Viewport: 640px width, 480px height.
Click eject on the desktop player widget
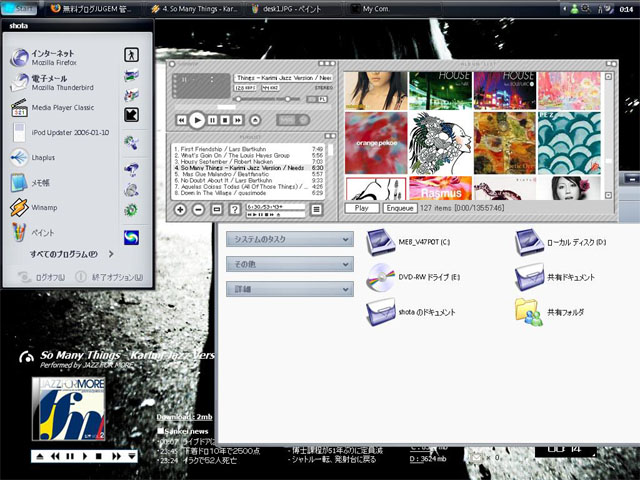point(40,456)
